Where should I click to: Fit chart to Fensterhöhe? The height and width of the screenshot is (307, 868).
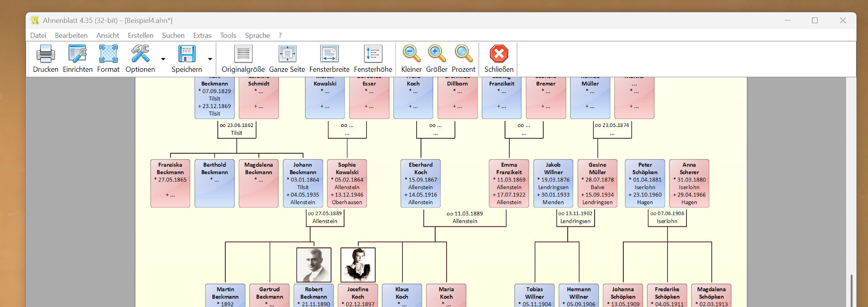(373, 54)
